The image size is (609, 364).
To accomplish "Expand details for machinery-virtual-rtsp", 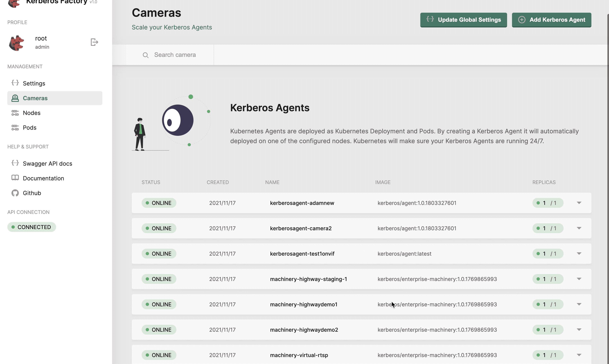I will pos(579,355).
